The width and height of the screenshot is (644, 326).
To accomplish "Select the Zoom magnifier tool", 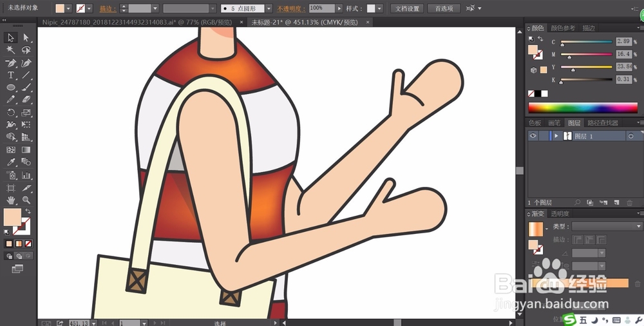I will click(x=26, y=200).
